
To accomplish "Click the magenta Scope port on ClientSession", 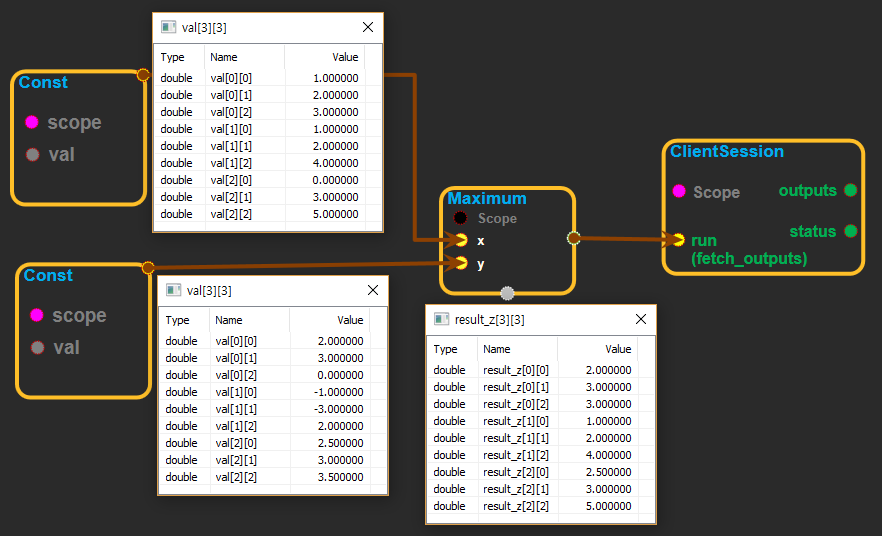I will click(x=678, y=191).
